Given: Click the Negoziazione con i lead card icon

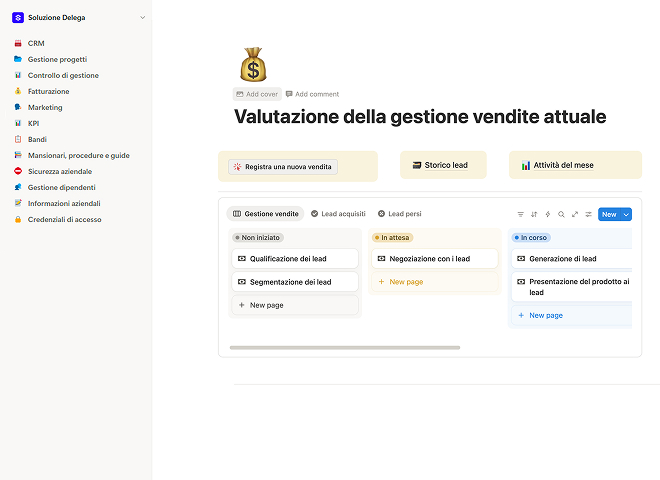Looking at the screenshot, I should tap(381, 259).
